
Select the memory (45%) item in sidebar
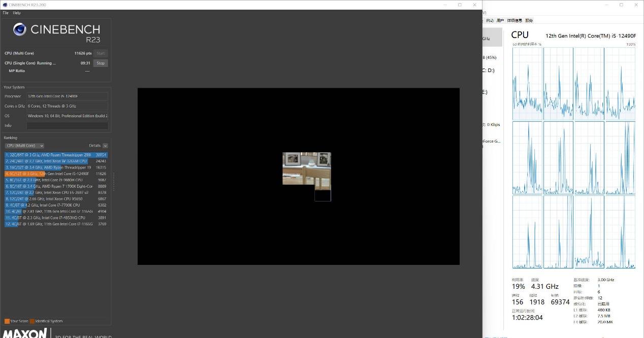pyautogui.click(x=492, y=57)
